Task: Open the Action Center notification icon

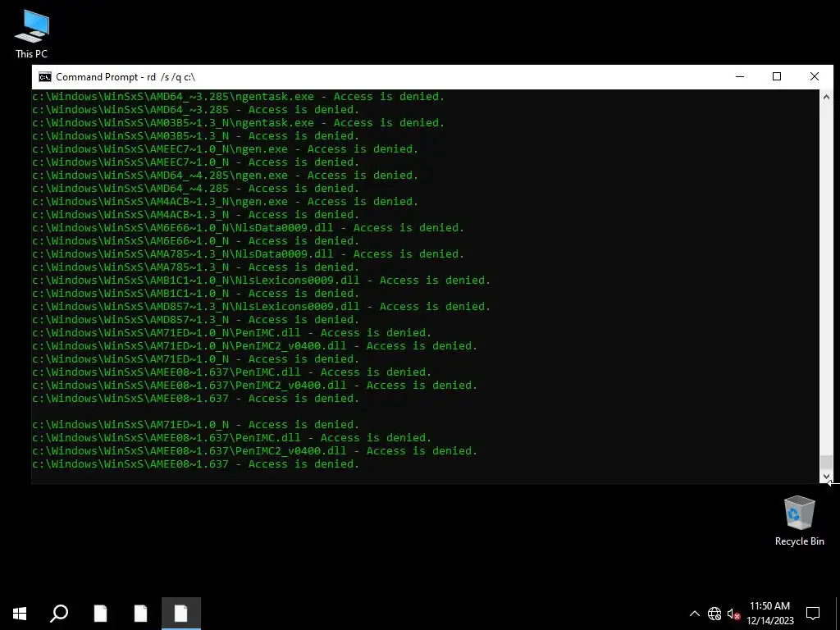Action: (x=813, y=614)
